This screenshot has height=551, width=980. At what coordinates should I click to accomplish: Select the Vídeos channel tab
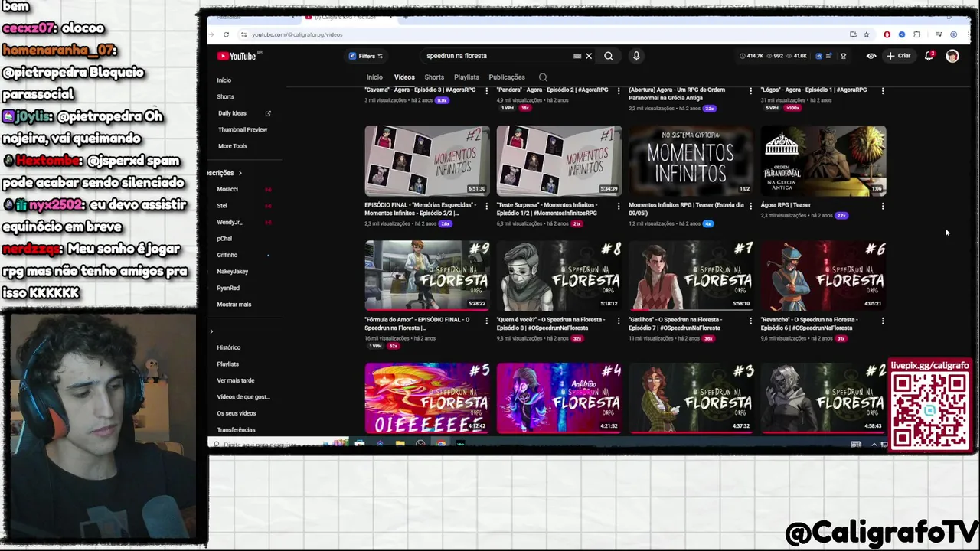click(x=404, y=77)
